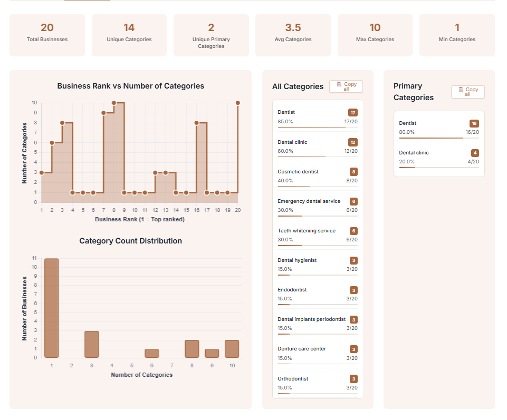Click the Emergency dental service count badge
The image size is (507, 420).
(353, 202)
